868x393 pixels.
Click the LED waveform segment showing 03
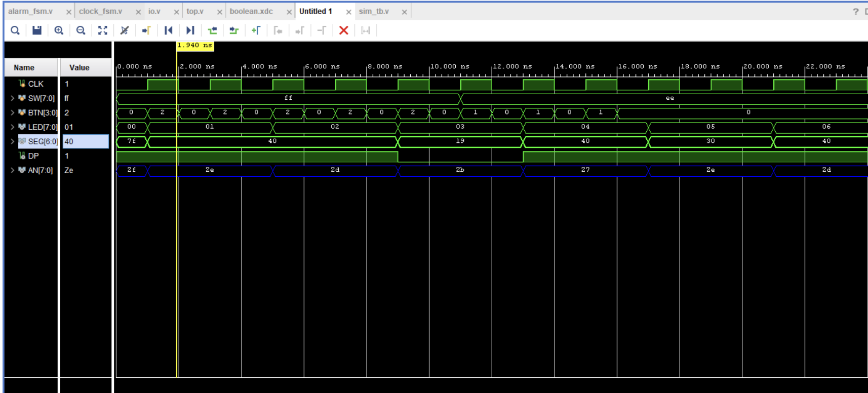(x=460, y=127)
